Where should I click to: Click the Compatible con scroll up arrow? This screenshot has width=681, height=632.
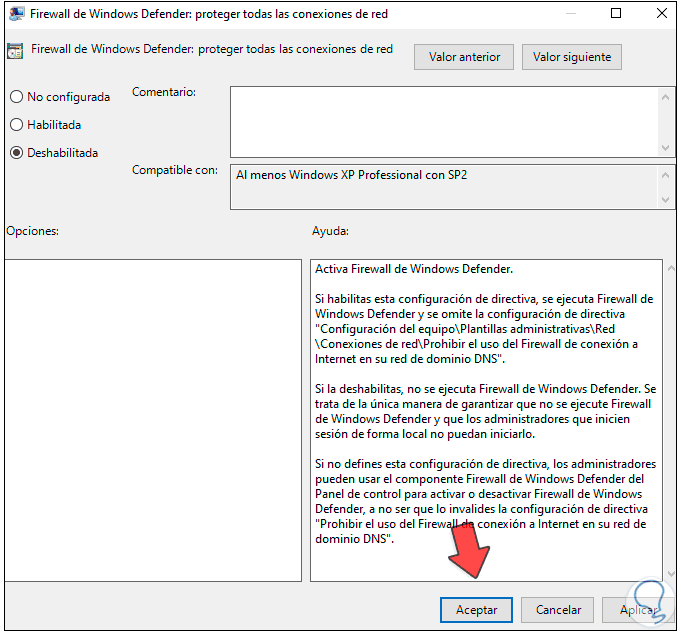[x=665, y=175]
